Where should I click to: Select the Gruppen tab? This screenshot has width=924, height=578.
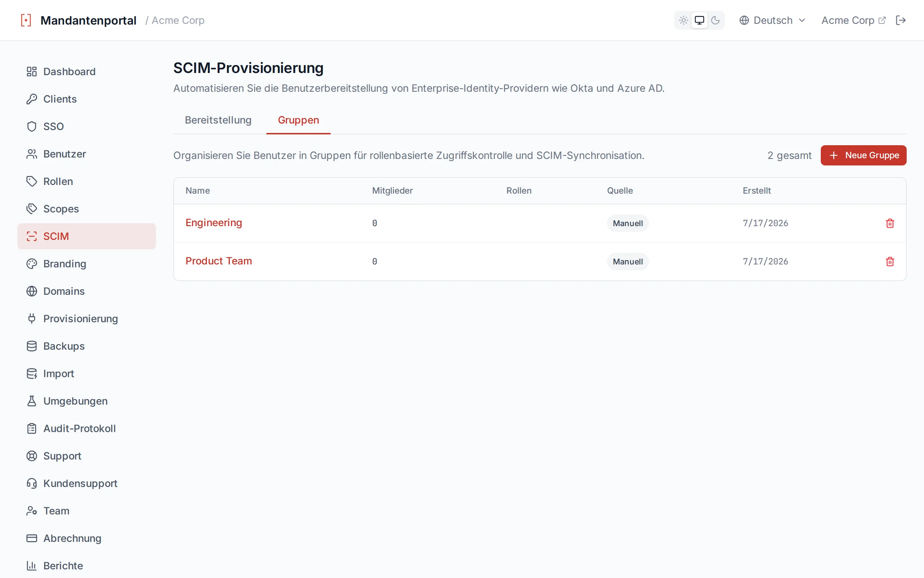tap(298, 120)
